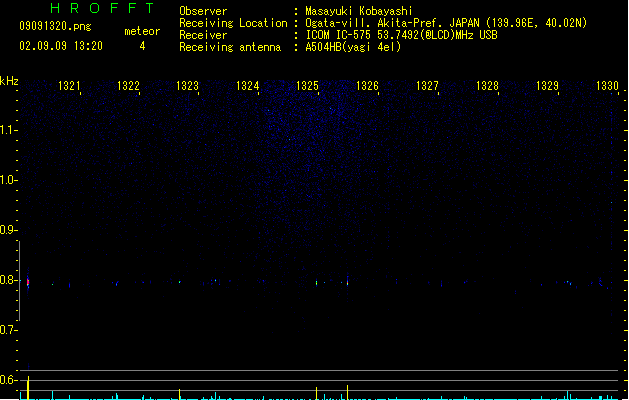Click the observer name Masayuki Kobayashi
The image size is (629, 400).
pos(359,11)
